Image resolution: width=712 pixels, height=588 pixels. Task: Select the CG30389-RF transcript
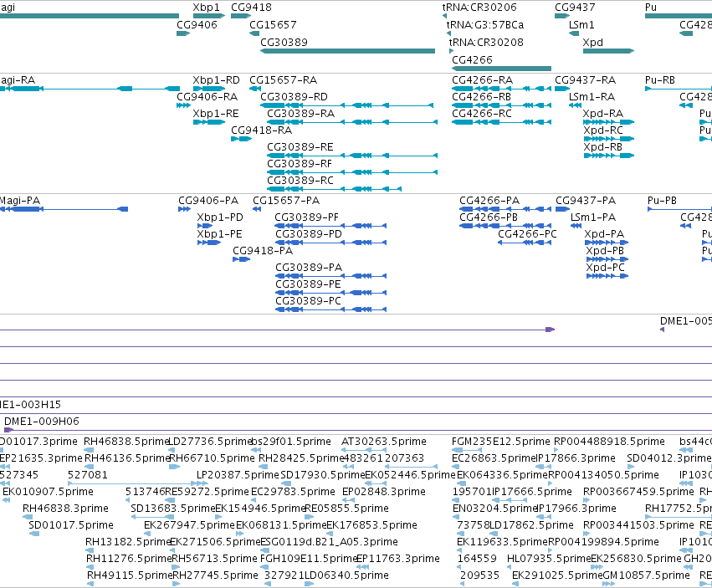[352, 172]
